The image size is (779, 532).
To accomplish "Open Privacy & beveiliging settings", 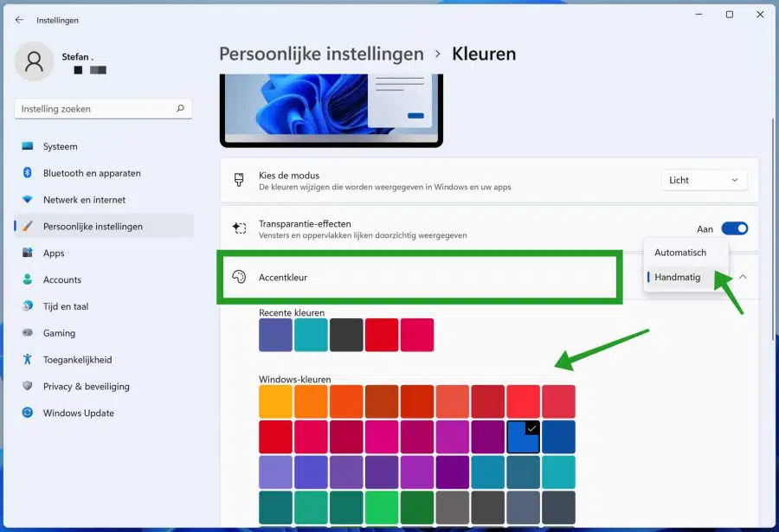I will click(x=103, y=386).
